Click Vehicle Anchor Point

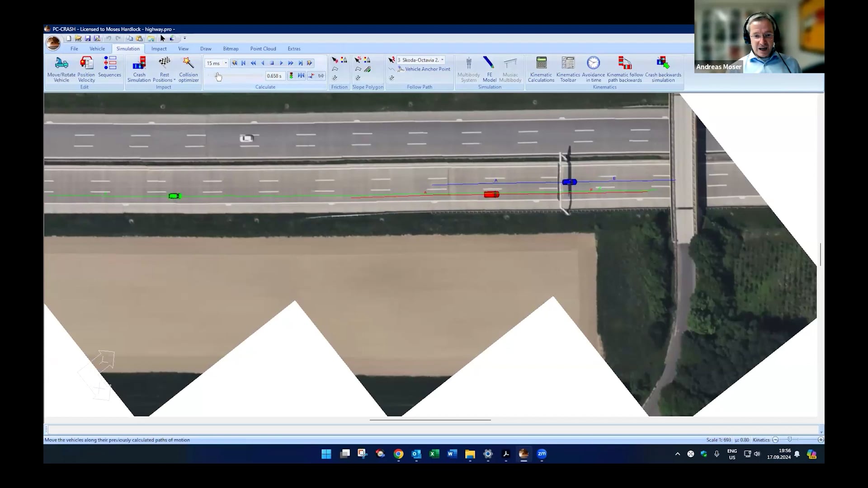(x=424, y=69)
